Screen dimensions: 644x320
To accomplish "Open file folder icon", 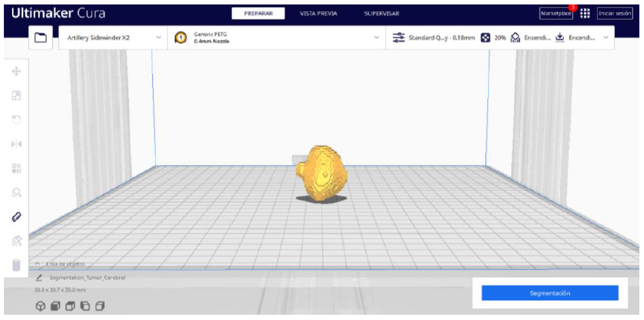I will (x=41, y=38).
